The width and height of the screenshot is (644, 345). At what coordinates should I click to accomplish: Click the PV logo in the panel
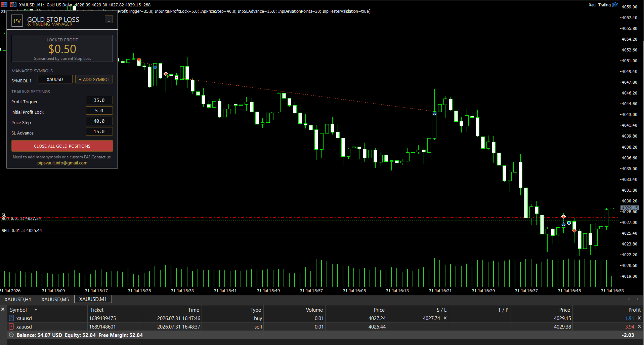17,21
